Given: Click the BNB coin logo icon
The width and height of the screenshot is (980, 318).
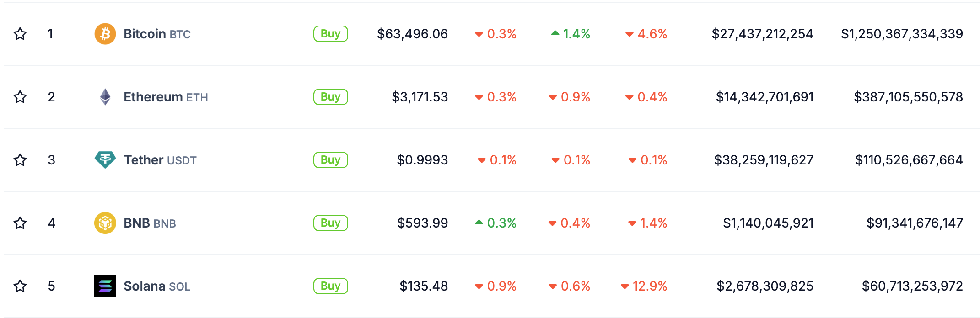Looking at the screenshot, I should click(x=105, y=223).
